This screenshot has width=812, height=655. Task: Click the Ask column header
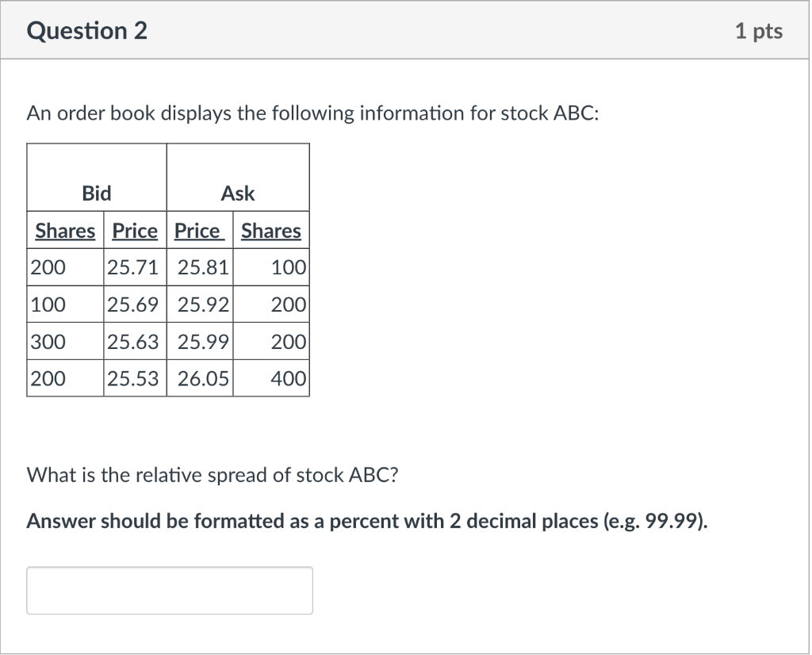(238, 193)
